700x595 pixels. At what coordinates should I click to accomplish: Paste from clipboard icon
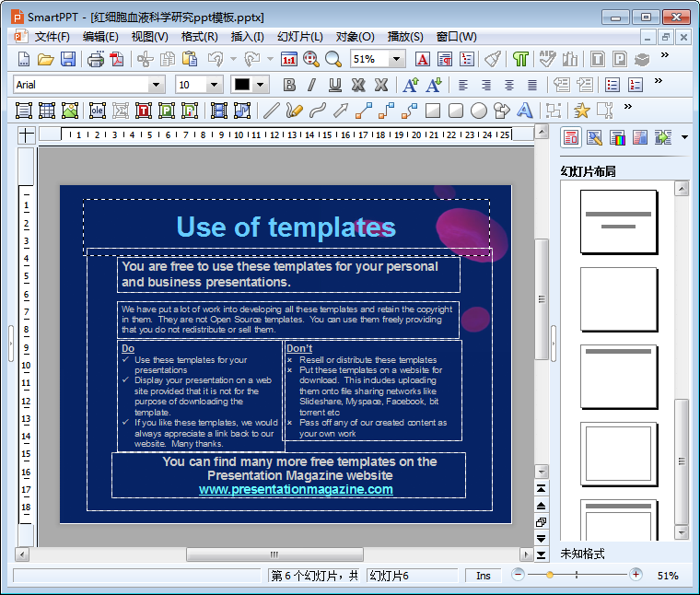190,59
